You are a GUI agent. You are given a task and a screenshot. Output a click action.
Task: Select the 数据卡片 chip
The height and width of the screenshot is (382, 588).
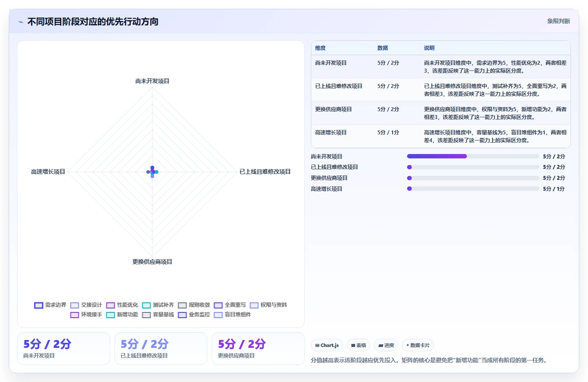[418, 345]
